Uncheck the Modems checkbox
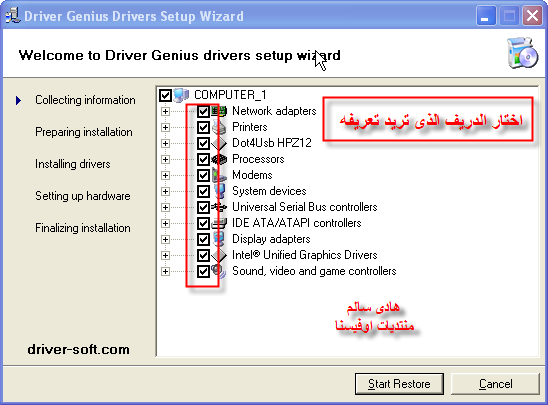 pyautogui.click(x=203, y=175)
